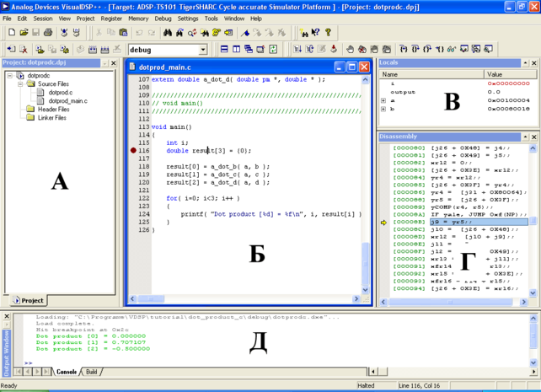The image size is (541, 392).
Task: Click the Open file folder icon
Action: [24, 33]
